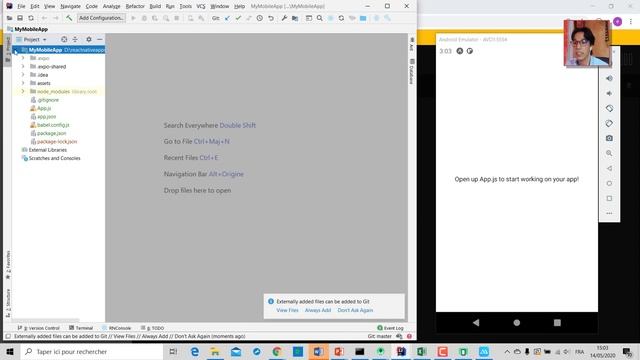640x360 pixels.
Task: Open emulator extended controls three dots
Action: [609, 213]
